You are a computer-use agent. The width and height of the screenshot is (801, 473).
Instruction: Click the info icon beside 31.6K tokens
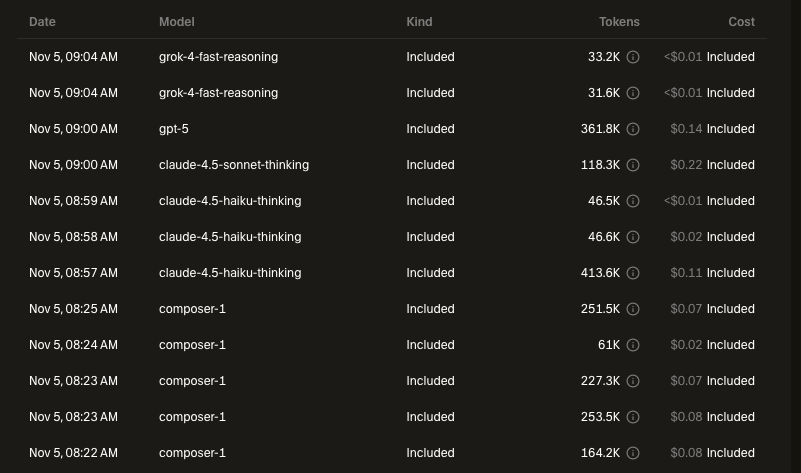point(633,93)
